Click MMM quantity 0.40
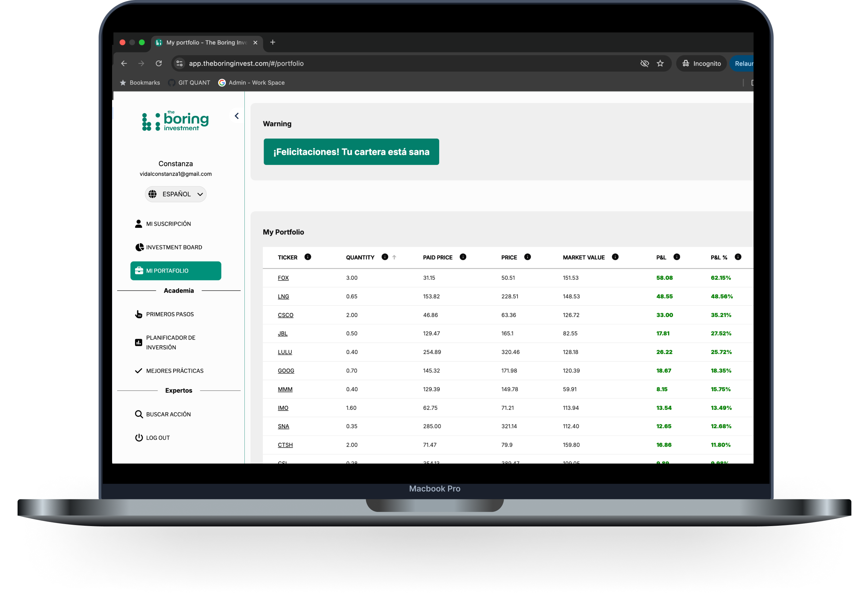 tap(352, 390)
